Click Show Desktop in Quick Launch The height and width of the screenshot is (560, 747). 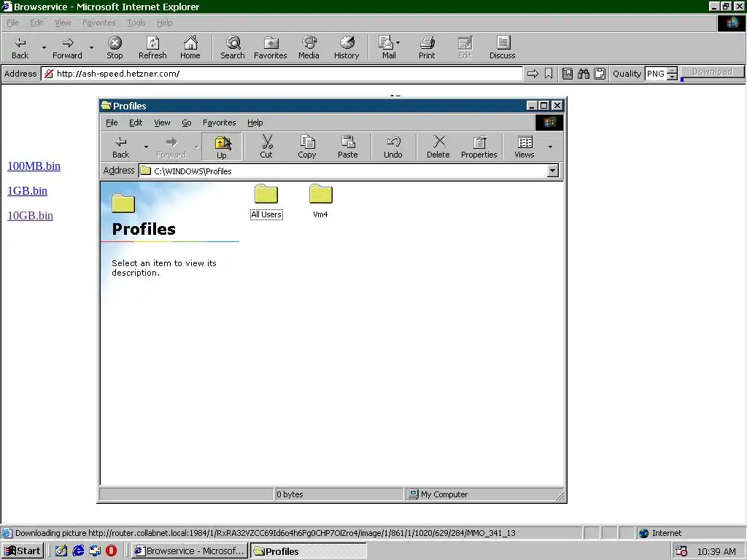61,551
